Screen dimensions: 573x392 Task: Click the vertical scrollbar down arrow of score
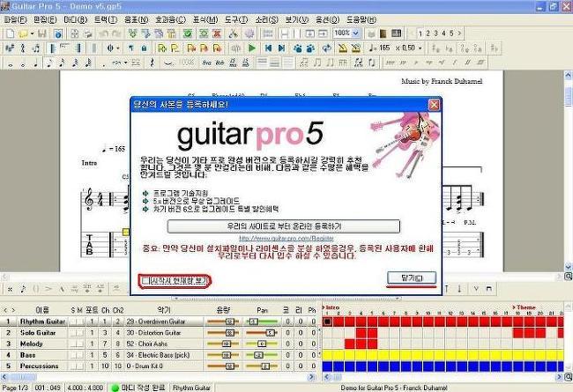[569, 266]
